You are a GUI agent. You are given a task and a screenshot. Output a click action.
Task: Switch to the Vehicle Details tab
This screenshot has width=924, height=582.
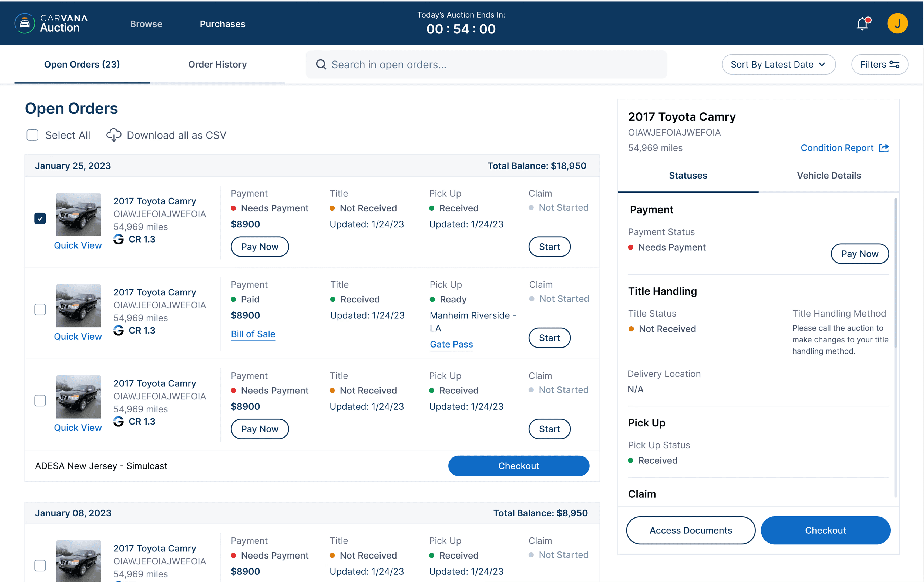coord(828,175)
